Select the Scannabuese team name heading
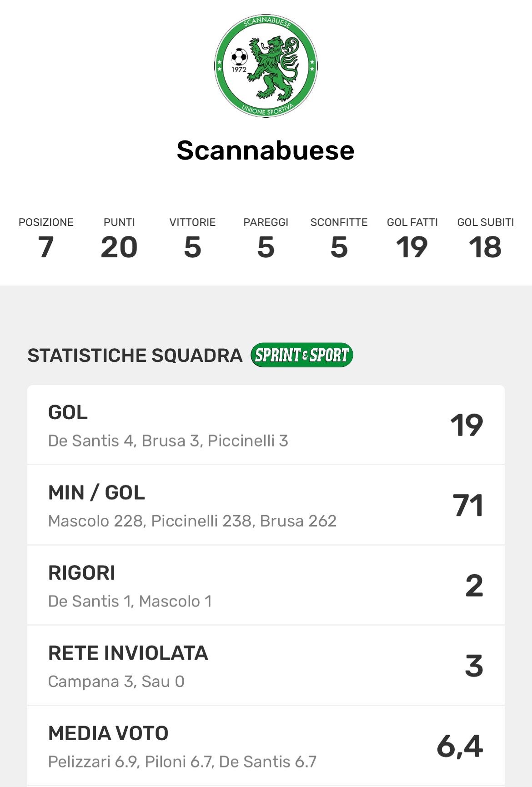The height and width of the screenshot is (787, 532). (x=266, y=150)
